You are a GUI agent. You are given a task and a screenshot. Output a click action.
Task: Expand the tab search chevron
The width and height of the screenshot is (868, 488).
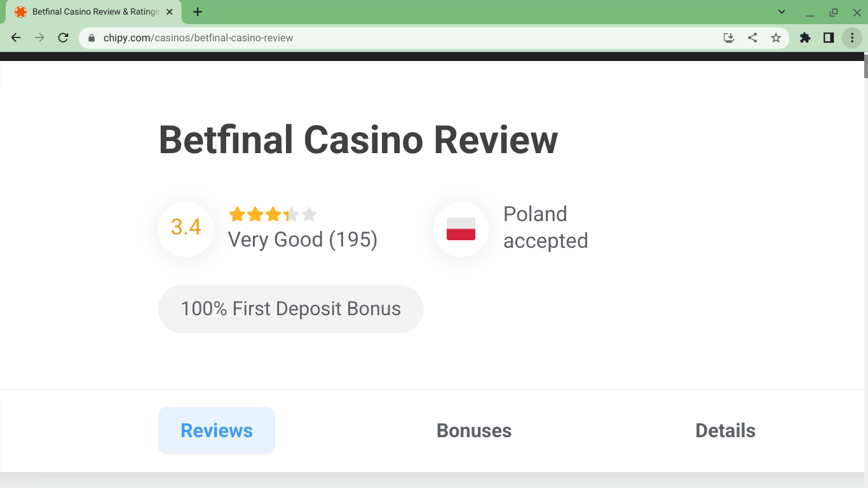coord(782,12)
